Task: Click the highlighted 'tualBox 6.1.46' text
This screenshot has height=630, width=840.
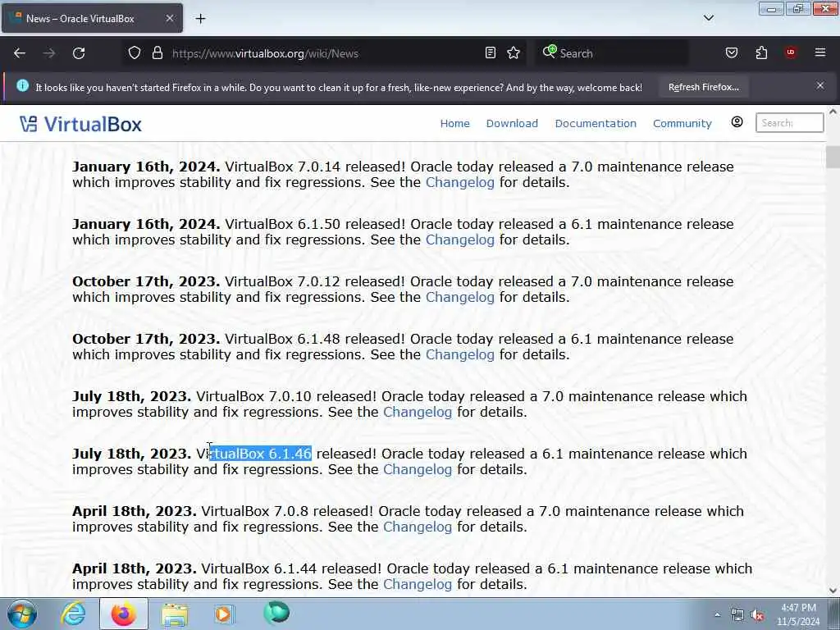Action: click(260, 453)
